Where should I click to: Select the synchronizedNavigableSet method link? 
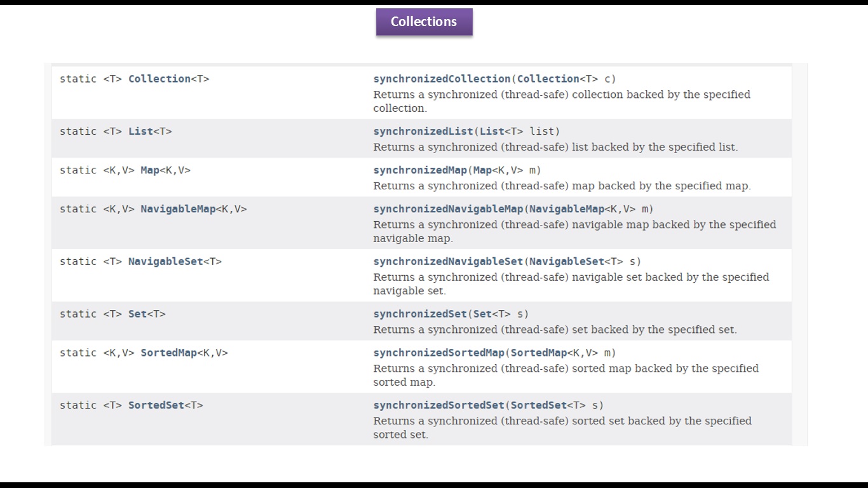point(448,262)
